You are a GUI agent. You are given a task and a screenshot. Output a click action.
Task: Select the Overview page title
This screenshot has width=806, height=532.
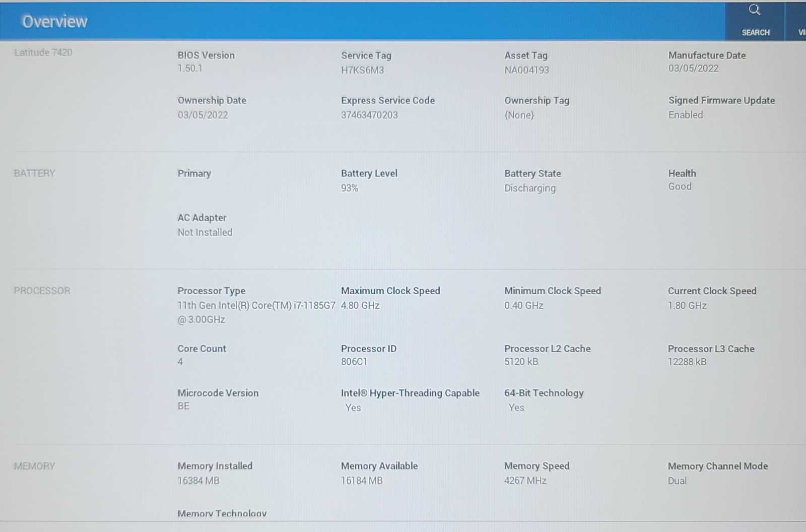(54, 21)
